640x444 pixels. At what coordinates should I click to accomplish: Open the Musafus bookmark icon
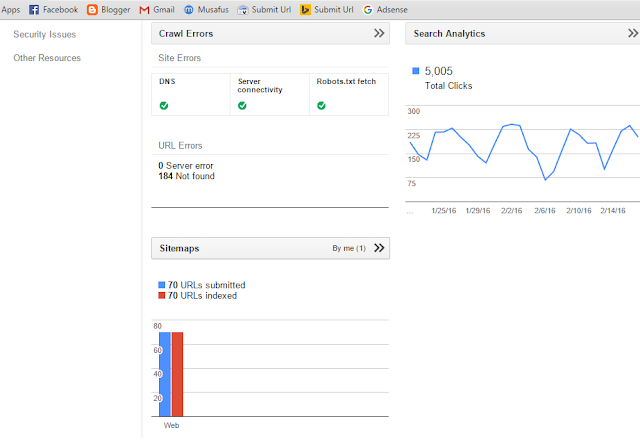tap(189, 9)
